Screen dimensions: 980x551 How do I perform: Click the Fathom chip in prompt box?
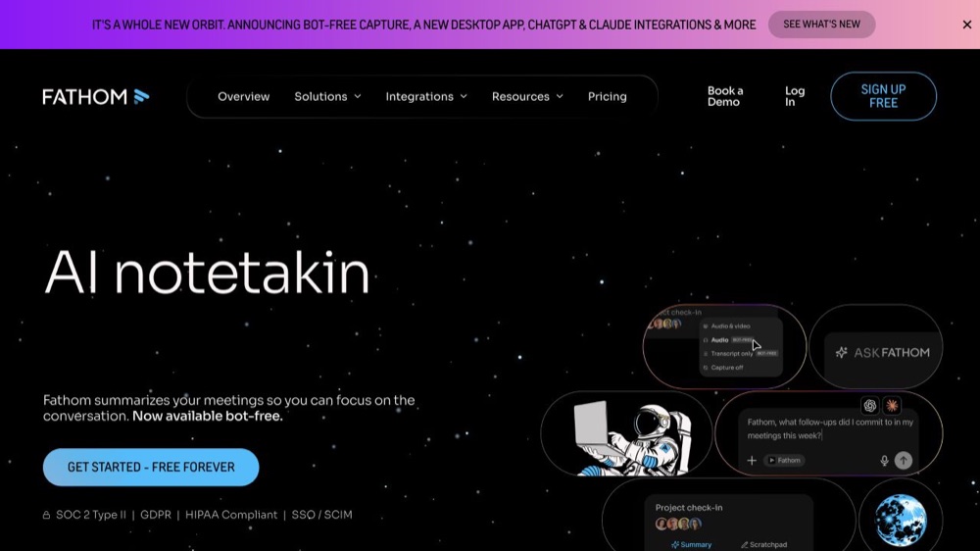tap(784, 461)
